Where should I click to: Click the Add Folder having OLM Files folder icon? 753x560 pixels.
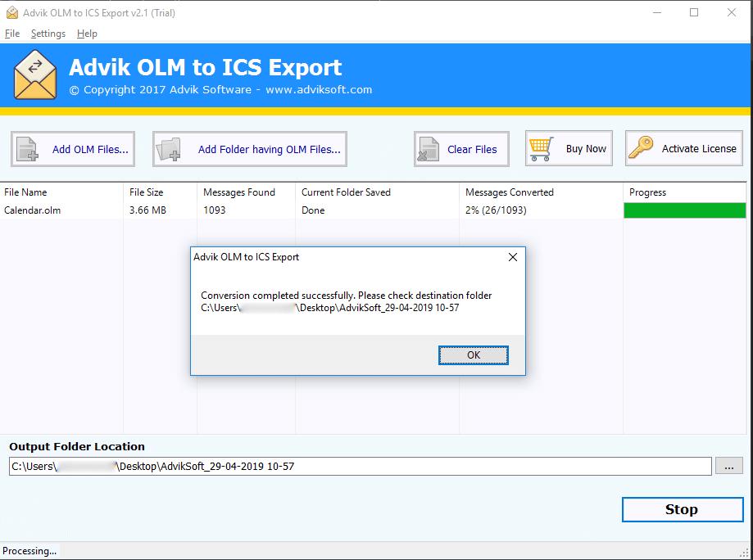click(x=169, y=149)
